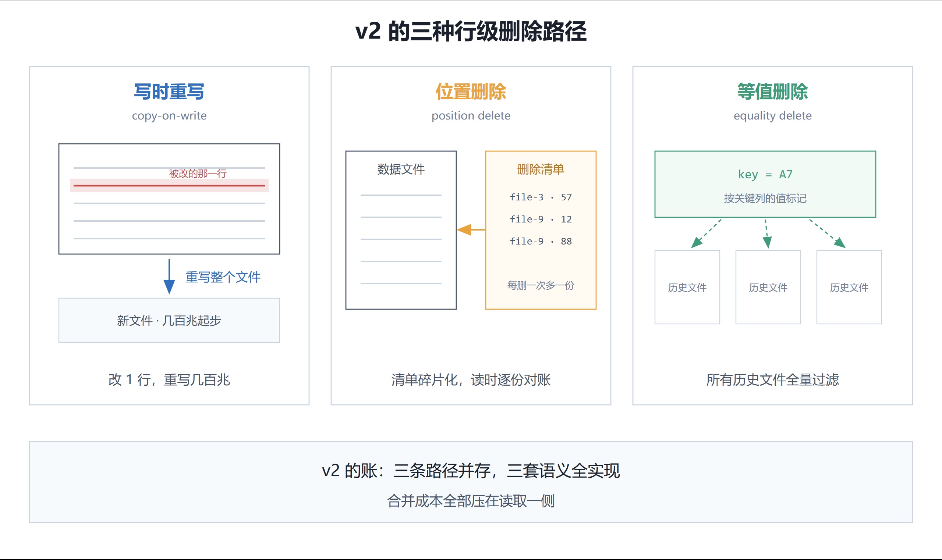Select the entry 'file-3 · 57'
Screen dimensions: 942x560
click(x=541, y=197)
